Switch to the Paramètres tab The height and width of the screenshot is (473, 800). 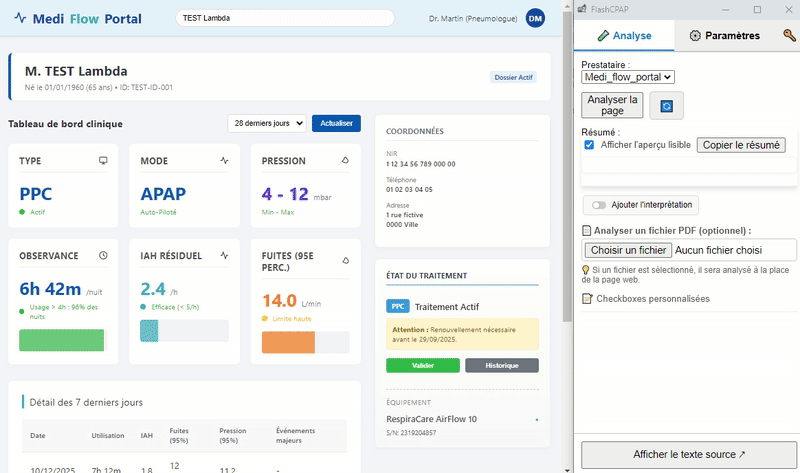coord(725,36)
